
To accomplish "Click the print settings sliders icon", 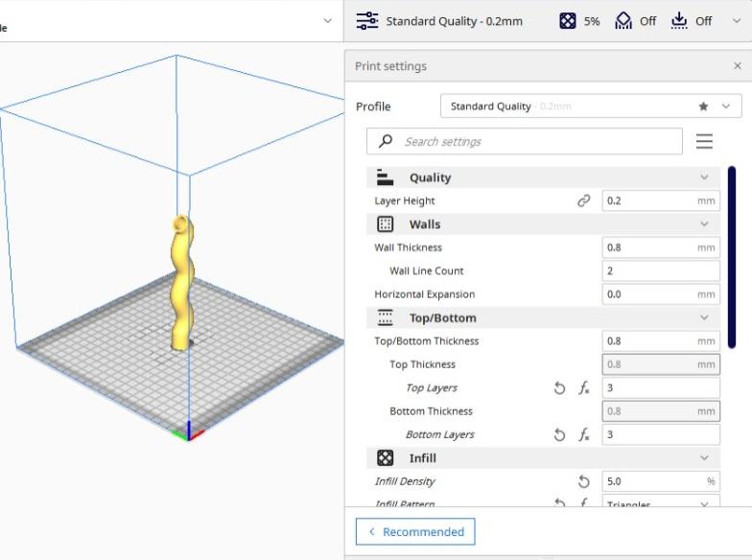I will point(366,21).
